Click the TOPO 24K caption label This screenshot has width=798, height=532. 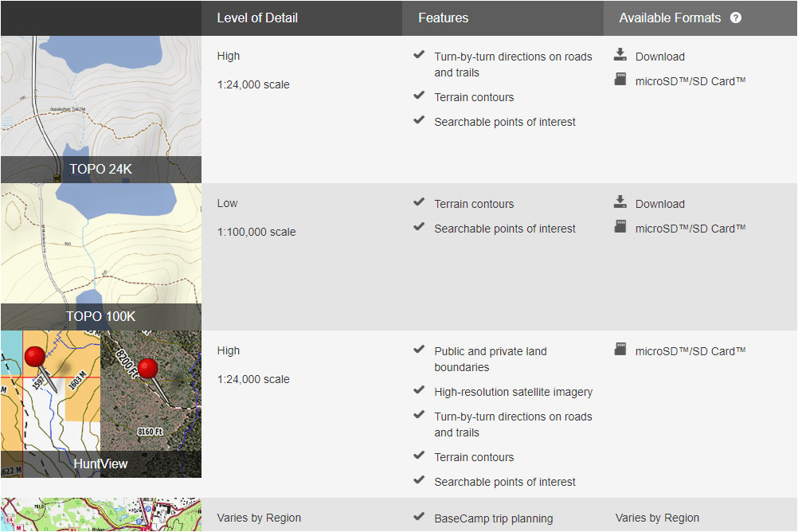click(x=101, y=169)
